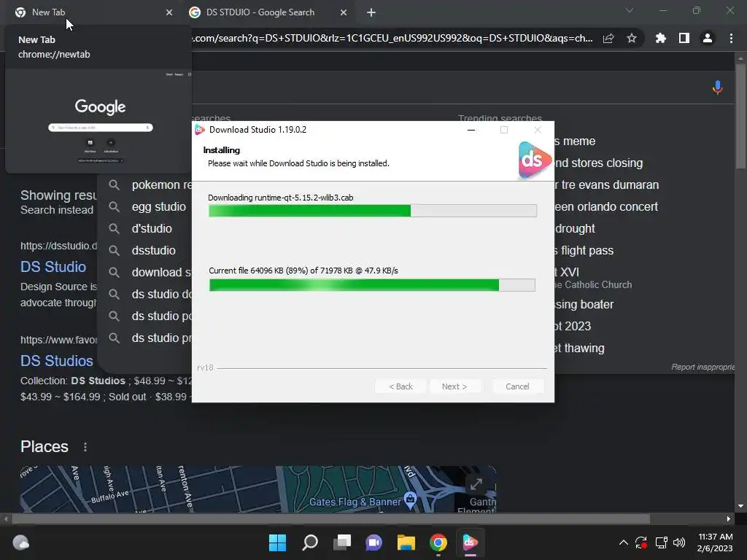Select trending search 'tre evans dumaran'
The width and height of the screenshot is (747, 560).
click(606, 184)
